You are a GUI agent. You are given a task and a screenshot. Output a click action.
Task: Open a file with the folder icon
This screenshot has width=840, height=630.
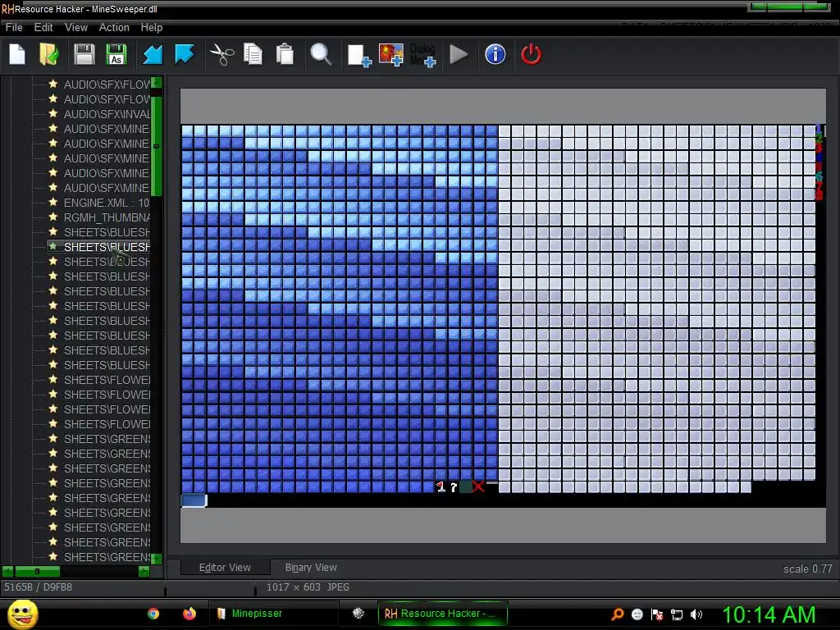click(49, 54)
